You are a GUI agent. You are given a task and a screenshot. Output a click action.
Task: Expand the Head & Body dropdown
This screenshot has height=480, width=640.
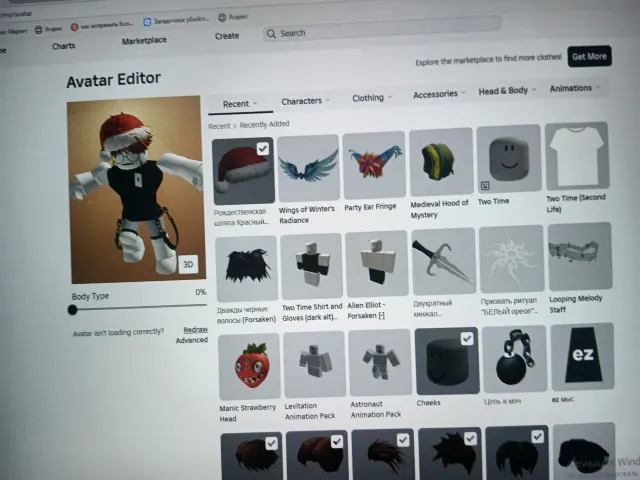click(507, 91)
